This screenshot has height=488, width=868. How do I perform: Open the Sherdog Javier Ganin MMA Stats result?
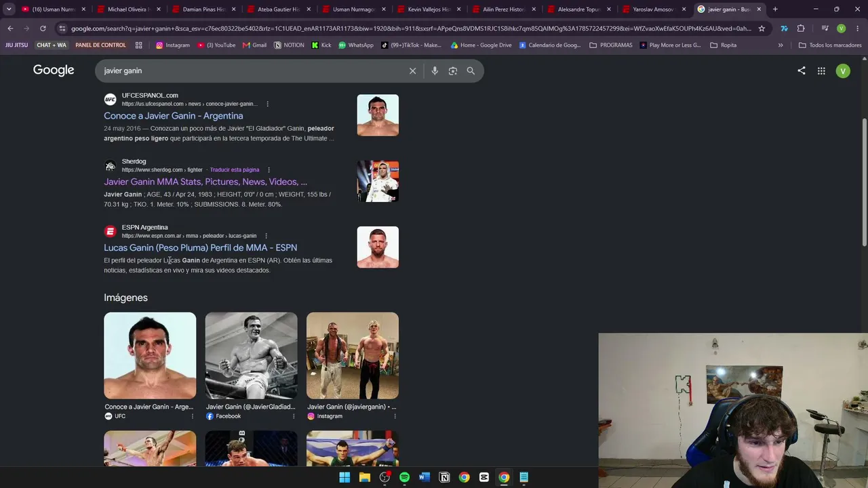205,182
